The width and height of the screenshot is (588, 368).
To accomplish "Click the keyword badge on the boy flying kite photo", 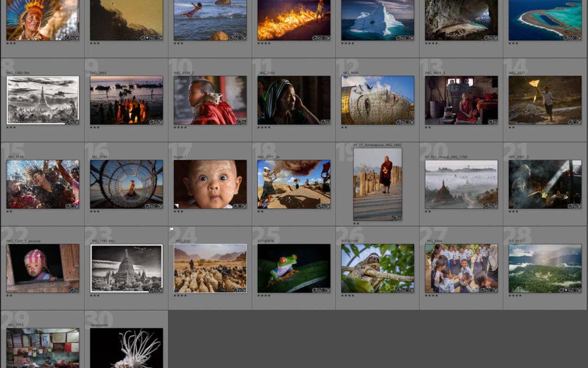I will point(570,122).
